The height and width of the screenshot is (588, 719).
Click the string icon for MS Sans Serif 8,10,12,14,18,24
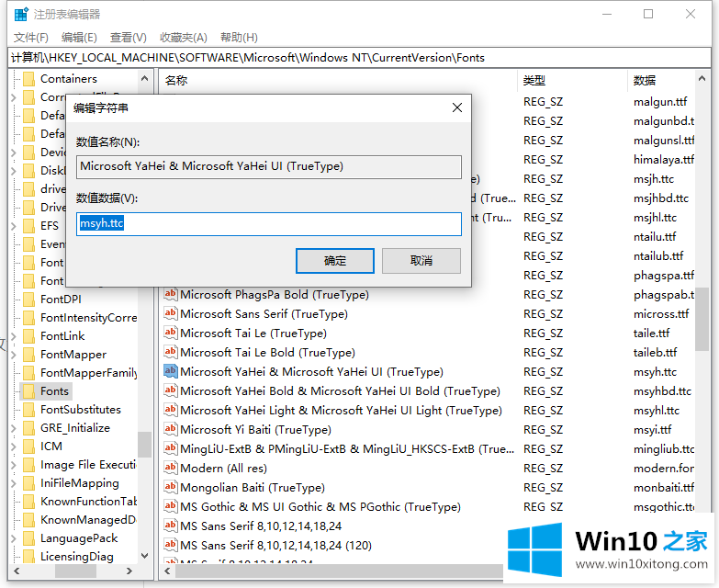171,526
